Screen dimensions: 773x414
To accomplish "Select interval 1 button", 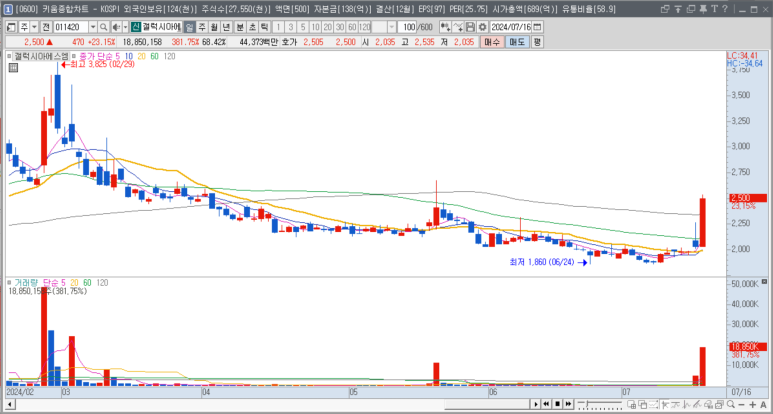I will [278, 27].
